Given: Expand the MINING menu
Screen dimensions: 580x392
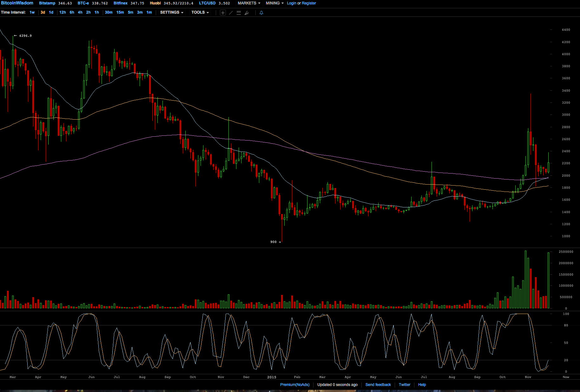Looking at the screenshot, I should coord(275,3).
